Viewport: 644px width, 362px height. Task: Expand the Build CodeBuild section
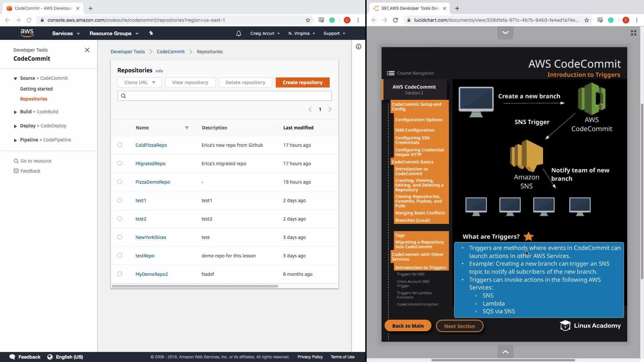[15, 112]
